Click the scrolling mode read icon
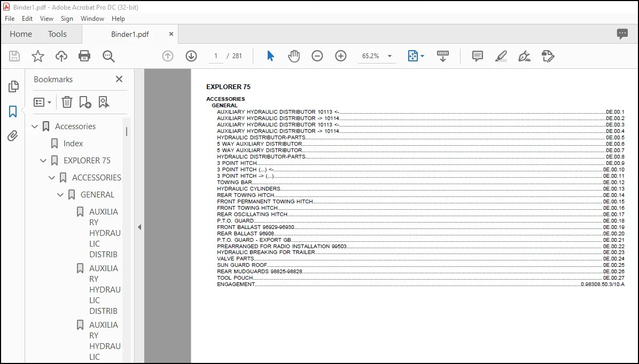The image size is (639, 364). 442,56
